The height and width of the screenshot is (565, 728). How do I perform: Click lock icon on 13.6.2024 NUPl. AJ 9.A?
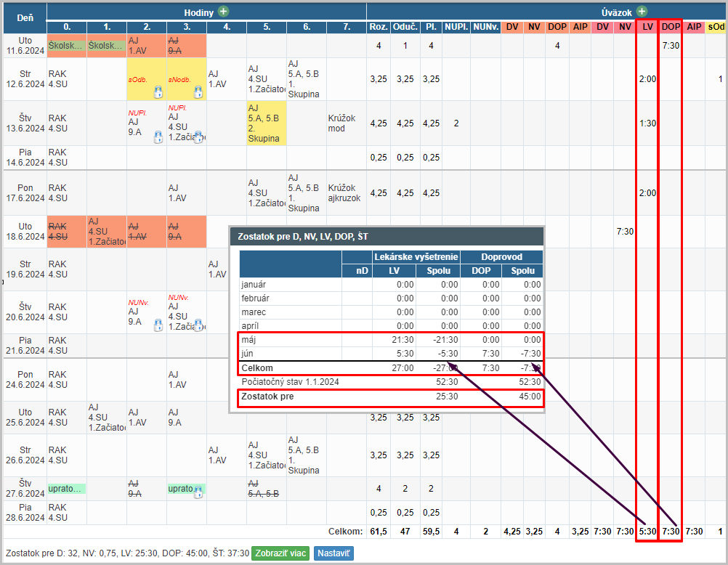(x=158, y=137)
